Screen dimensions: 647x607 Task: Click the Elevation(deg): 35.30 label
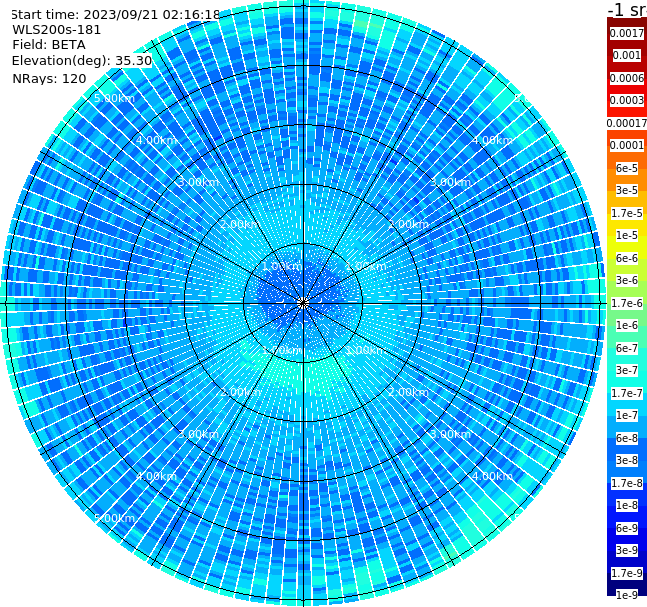(82, 61)
